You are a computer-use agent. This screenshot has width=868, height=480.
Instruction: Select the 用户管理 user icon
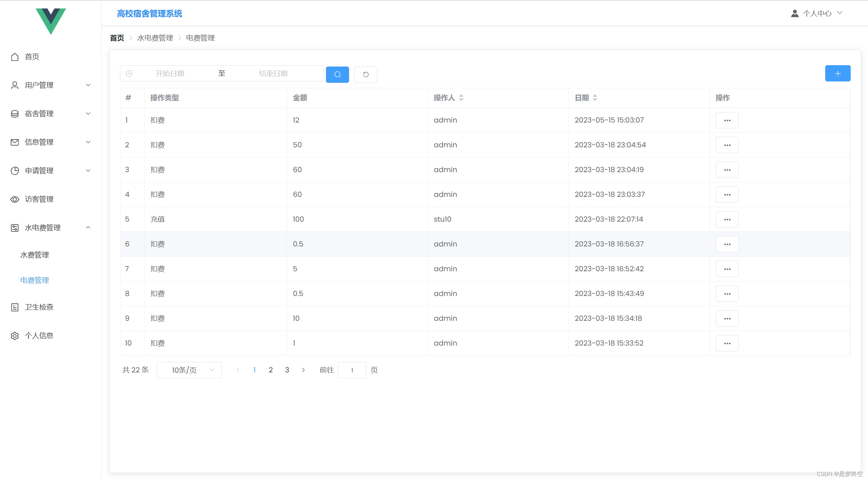15,85
